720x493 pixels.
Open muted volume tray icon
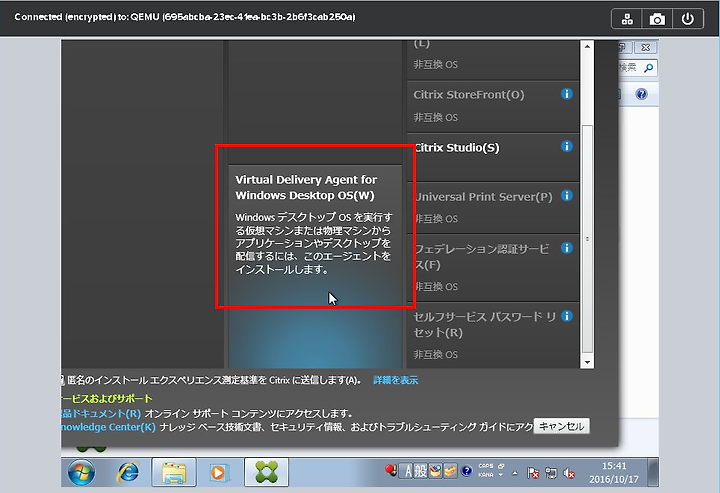(569, 473)
